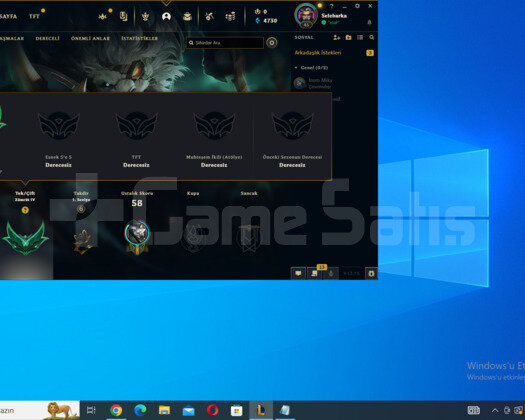The height and width of the screenshot is (420, 525).
Task: Click the Selebarka summoner avatar
Action: [x=306, y=15]
